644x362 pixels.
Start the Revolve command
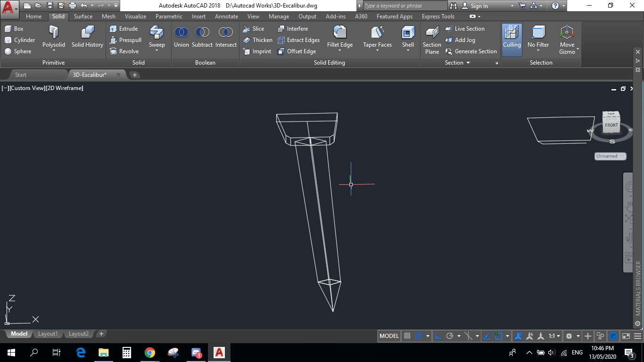pos(124,51)
